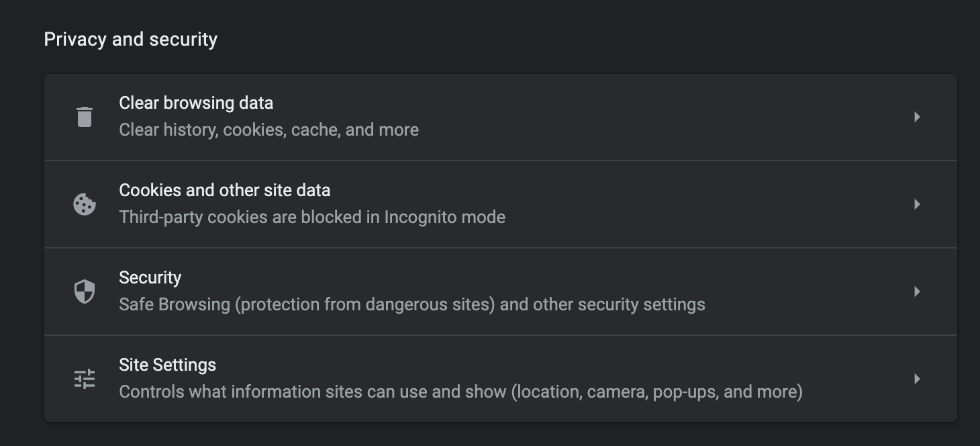This screenshot has width=980, height=446.
Task: Open Cookies row using right chevron
Action: 917,204
